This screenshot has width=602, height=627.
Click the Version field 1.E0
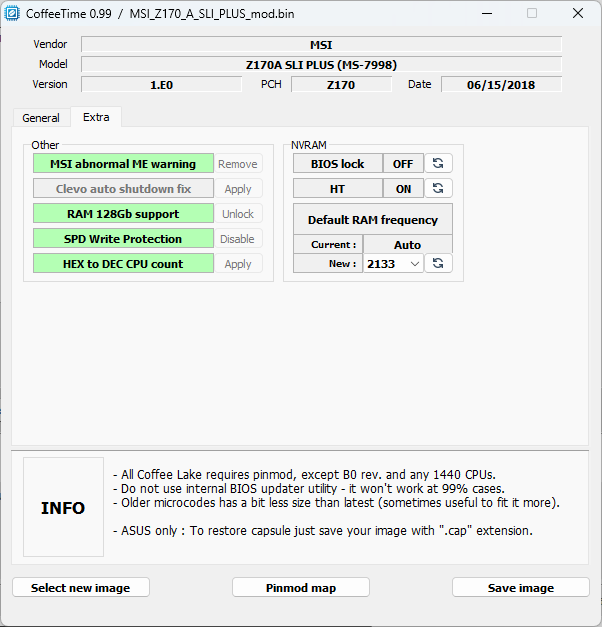click(x=162, y=84)
